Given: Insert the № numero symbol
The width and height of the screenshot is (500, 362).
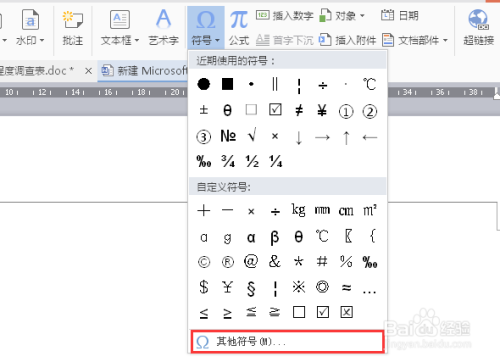Looking at the screenshot, I should click(228, 136).
